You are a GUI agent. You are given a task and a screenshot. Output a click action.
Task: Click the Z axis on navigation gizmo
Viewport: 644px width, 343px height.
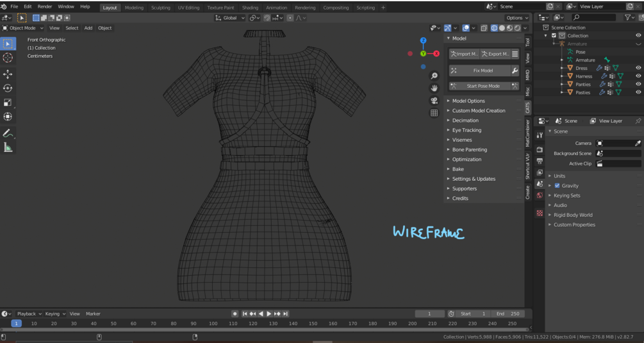(423, 40)
